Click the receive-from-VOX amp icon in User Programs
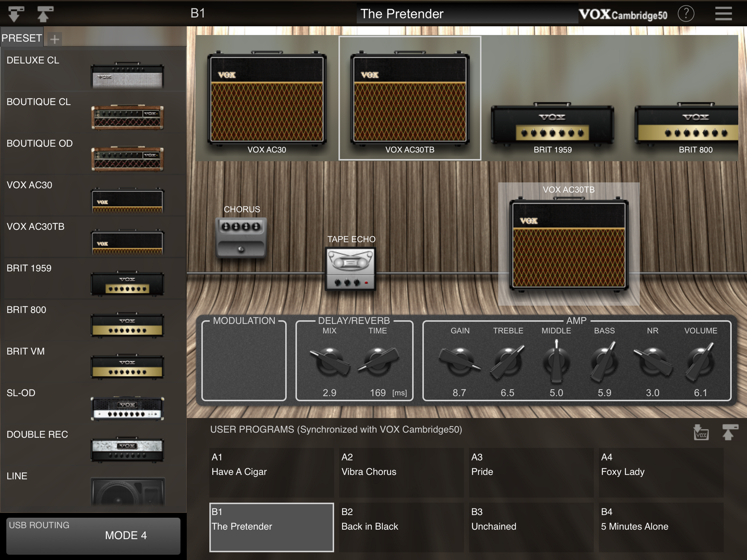 click(x=701, y=432)
